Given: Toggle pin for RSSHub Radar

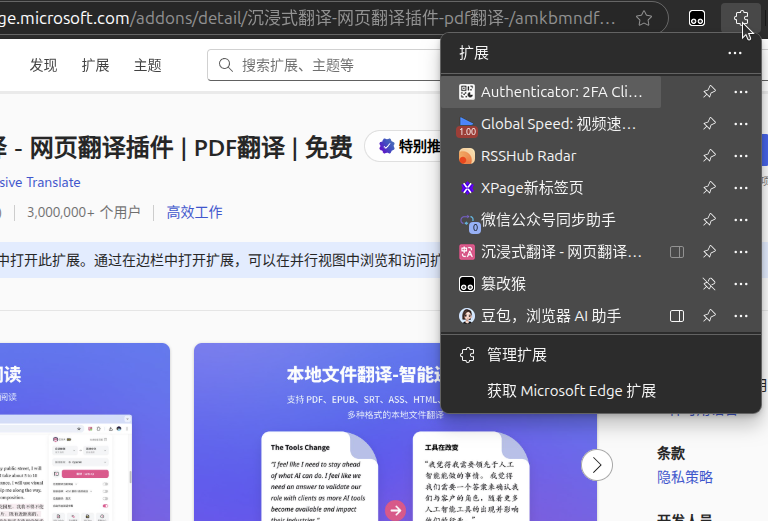Looking at the screenshot, I should [x=709, y=156].
